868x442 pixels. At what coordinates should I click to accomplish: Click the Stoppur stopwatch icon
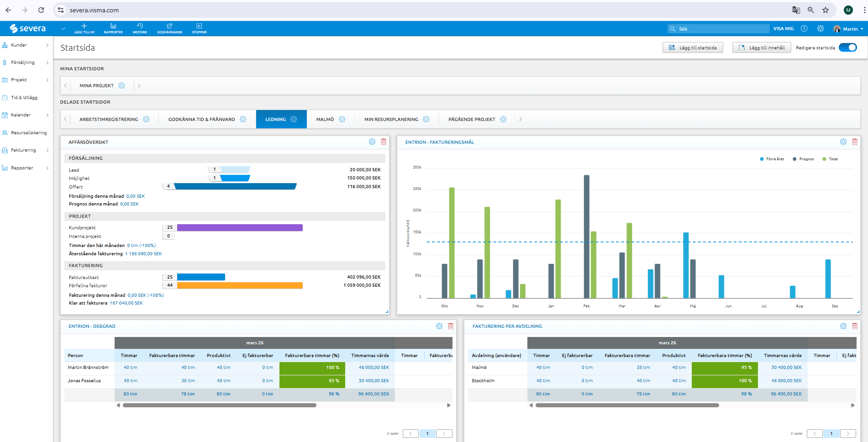(199, 26)
